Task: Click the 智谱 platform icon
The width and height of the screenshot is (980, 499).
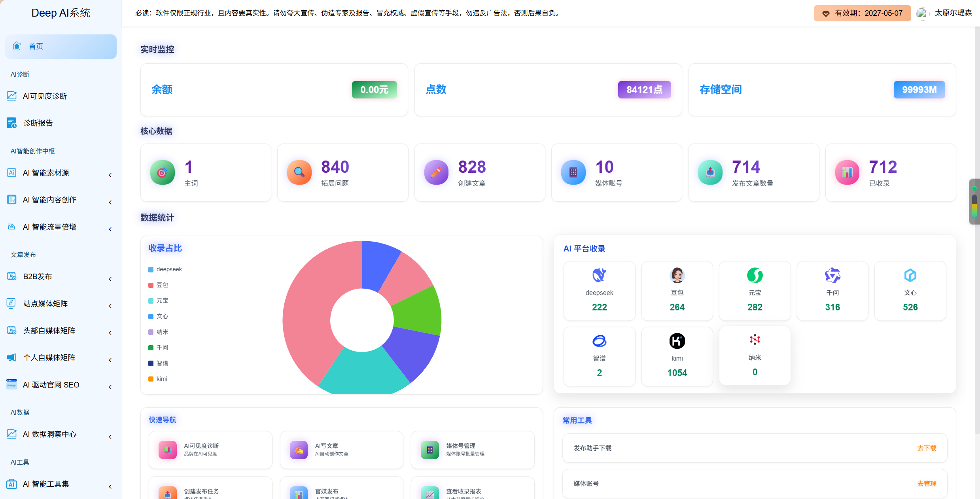Action: (599, 341)
